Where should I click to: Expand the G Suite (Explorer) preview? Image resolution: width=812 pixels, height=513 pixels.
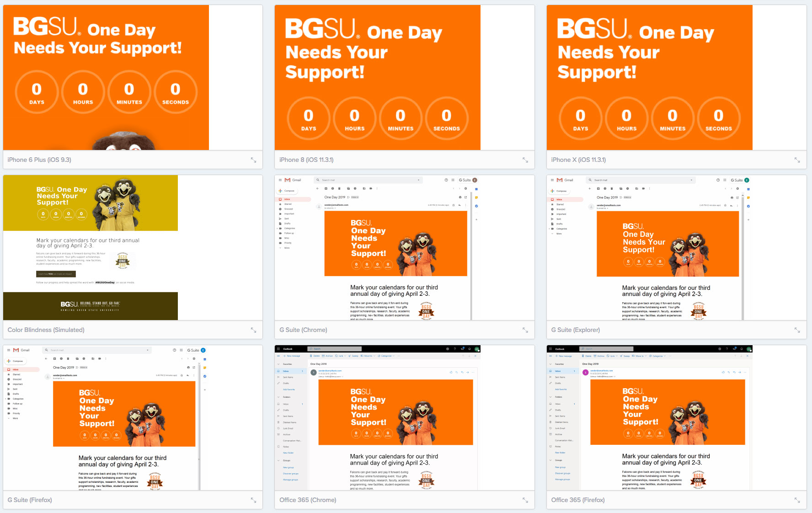pyautogui.click(x=797, y=330)
